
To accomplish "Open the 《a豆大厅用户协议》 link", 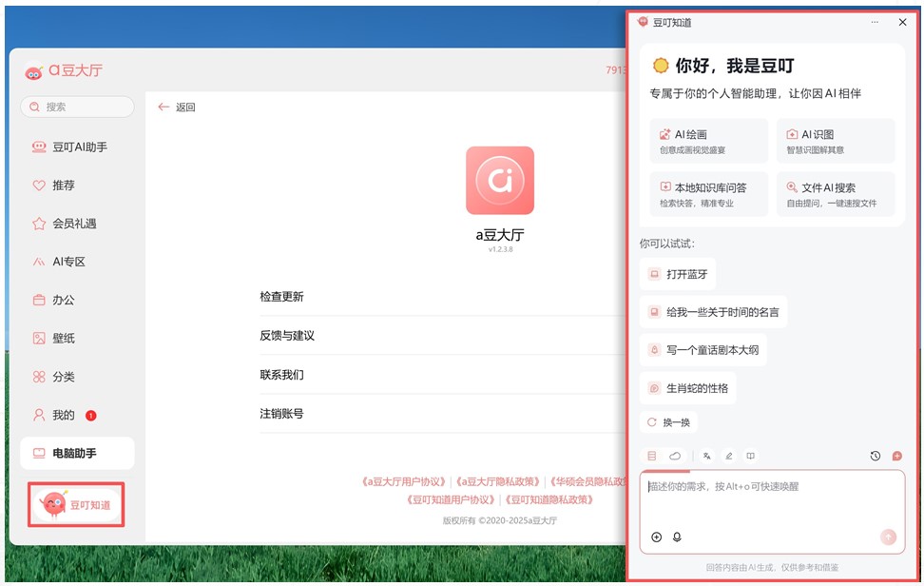I will pos(404,481).
